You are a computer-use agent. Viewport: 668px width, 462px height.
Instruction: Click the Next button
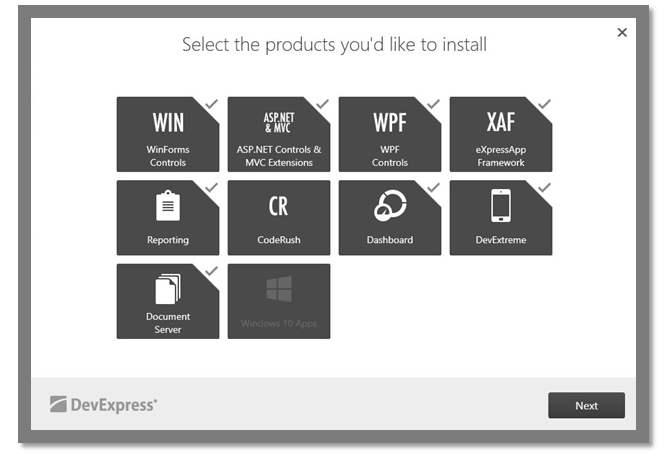pos(586,405)
